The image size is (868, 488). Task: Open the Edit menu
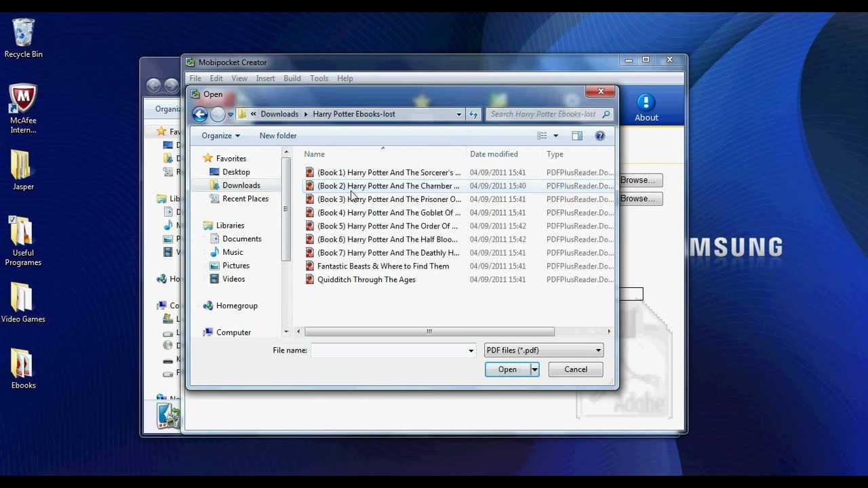pyautogui.click(x=216, y=79)
